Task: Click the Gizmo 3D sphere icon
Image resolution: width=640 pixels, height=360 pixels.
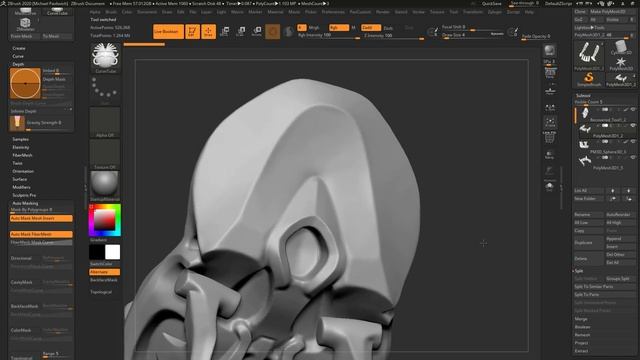Action: [272, 31]
